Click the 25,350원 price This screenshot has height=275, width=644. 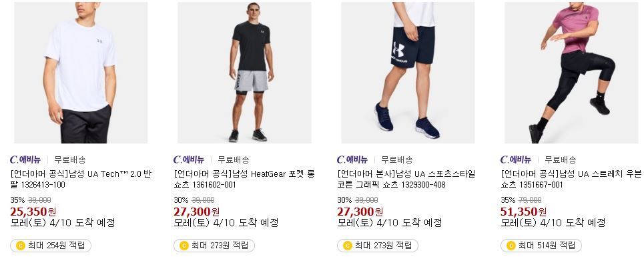(x=33, y=212)
